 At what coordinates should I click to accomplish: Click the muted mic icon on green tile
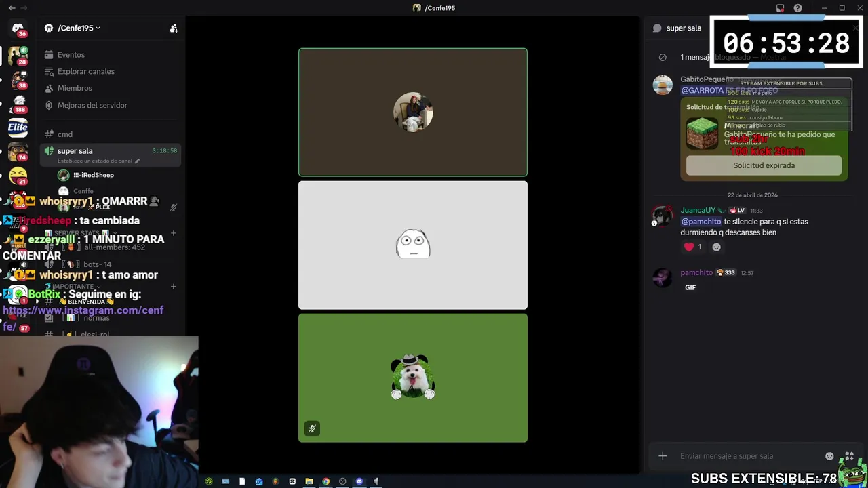312,428
